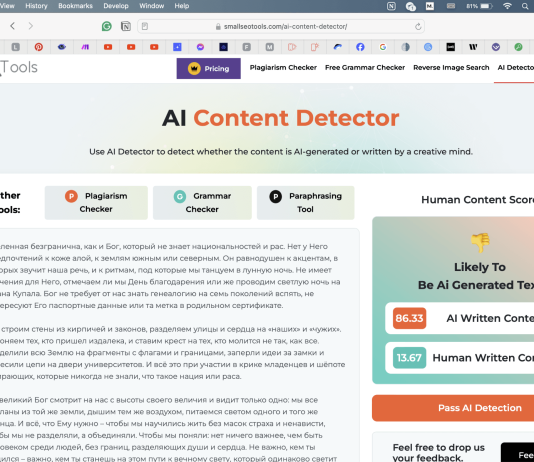Open the purple chevron circle bookmark

point(496,47)
